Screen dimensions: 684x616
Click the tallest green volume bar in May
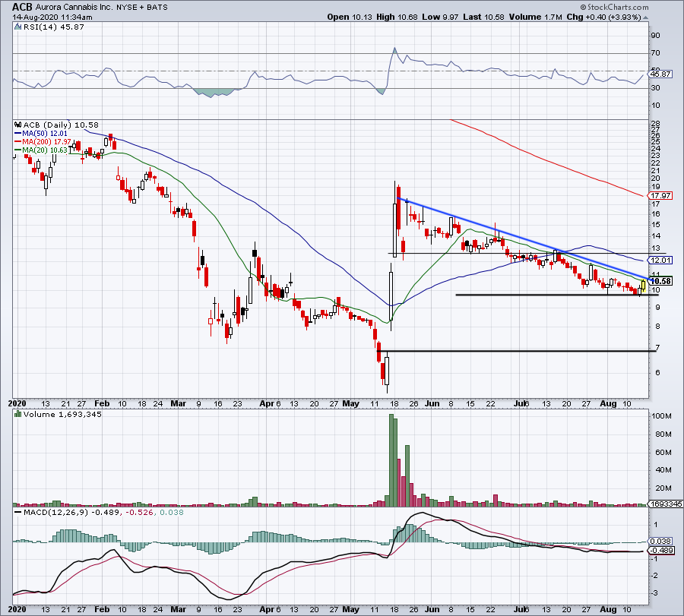(391, 460)
